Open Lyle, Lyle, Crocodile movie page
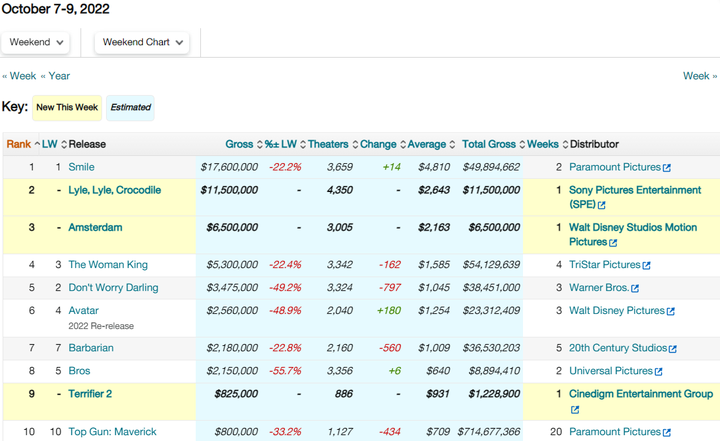The height and width of the screenshot is (441, 720). (114, 190)
